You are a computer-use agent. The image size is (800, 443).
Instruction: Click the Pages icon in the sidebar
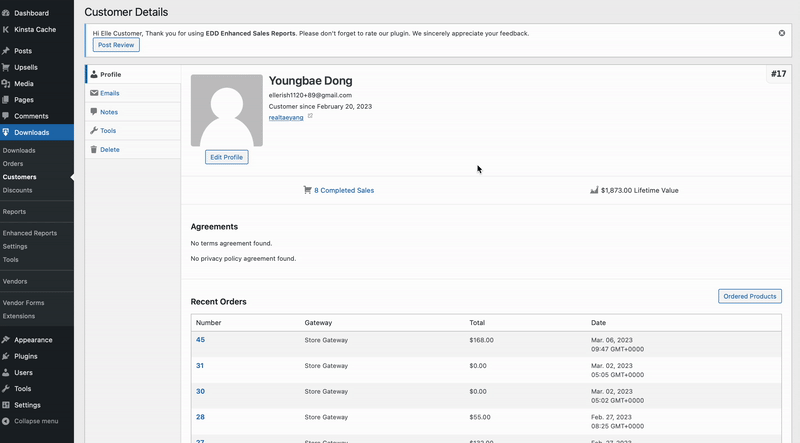pos(6,100)
